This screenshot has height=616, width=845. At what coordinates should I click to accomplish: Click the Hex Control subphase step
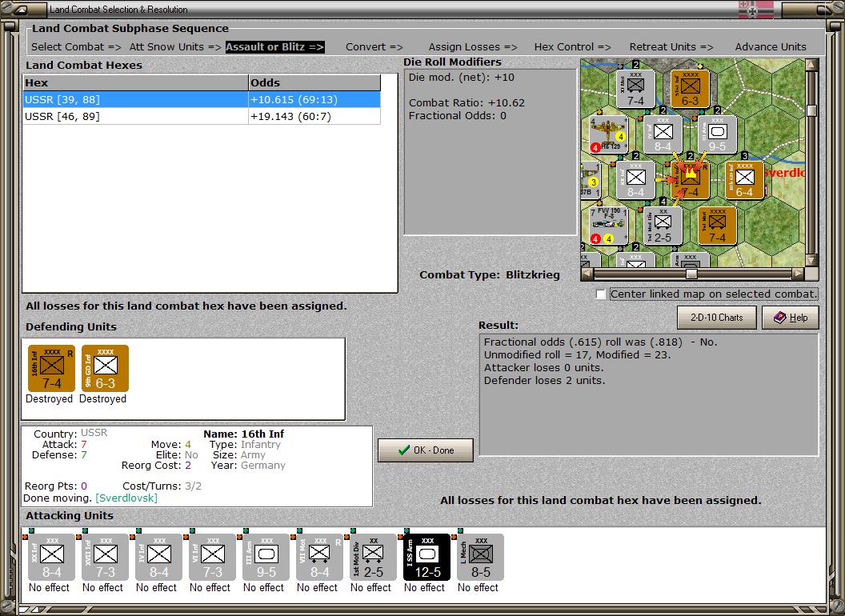572,47
